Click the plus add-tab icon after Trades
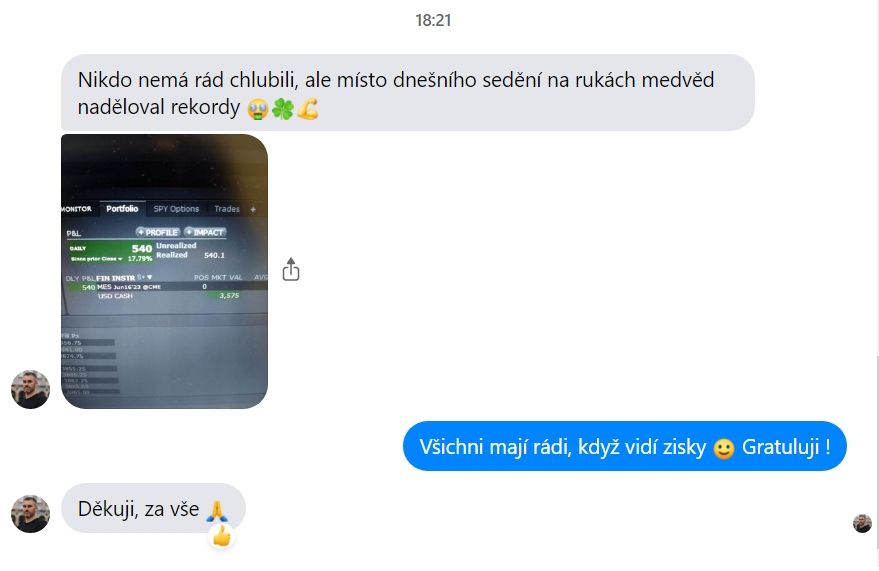The width and height of the screenshot is (879, 571). [253, 209]
